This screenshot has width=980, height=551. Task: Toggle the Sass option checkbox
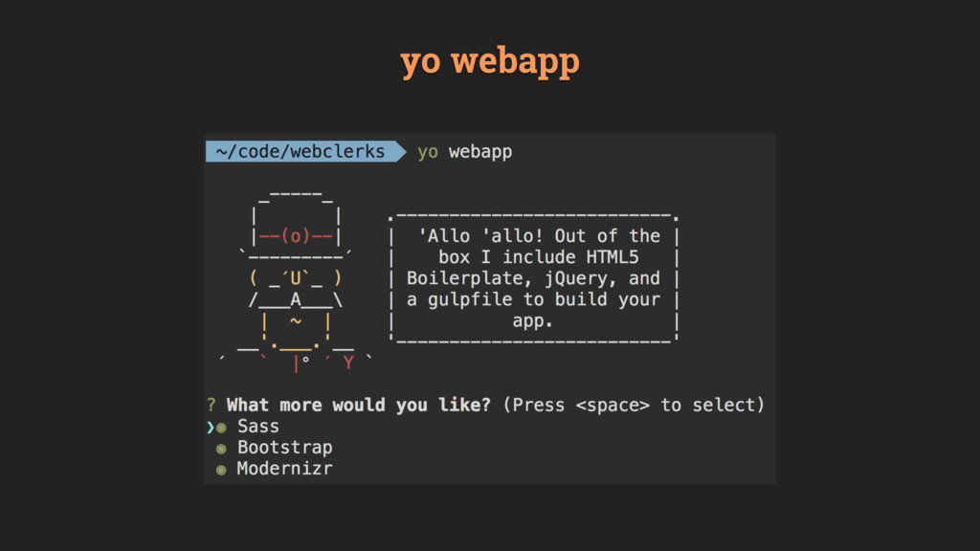click(x=221, y=428)
